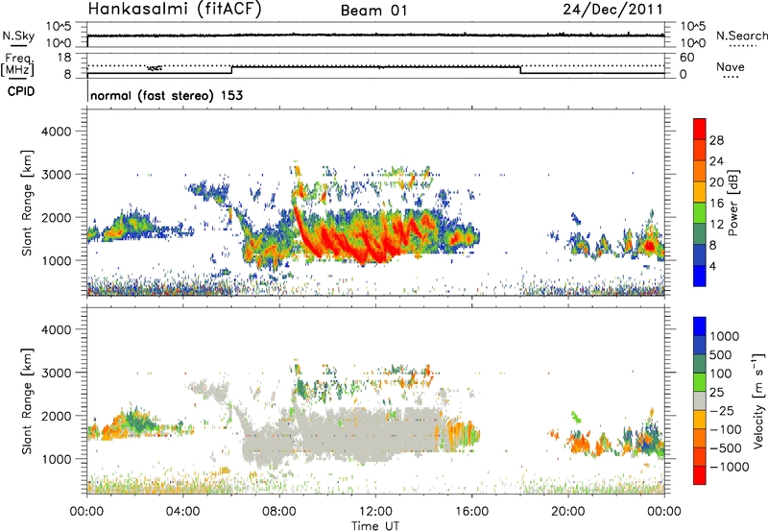Click the Hankasalmi (fitACF) plot title
Screen dimensions: 768x532
175,10
